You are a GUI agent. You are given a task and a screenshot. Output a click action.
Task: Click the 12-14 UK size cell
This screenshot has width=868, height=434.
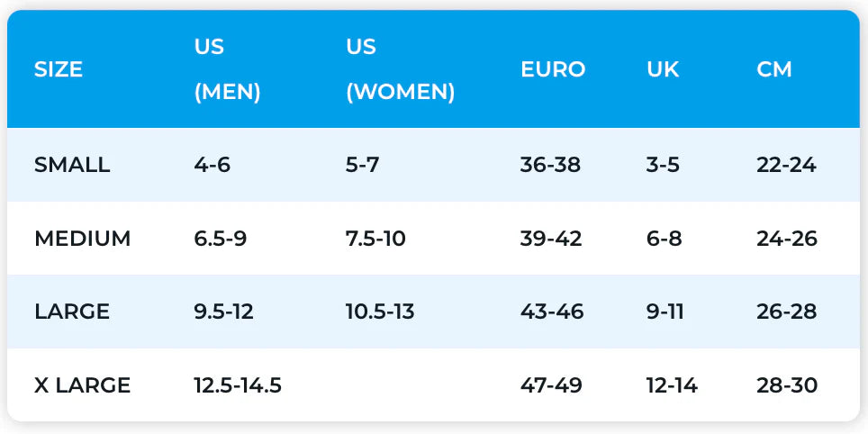pos(672,385)
